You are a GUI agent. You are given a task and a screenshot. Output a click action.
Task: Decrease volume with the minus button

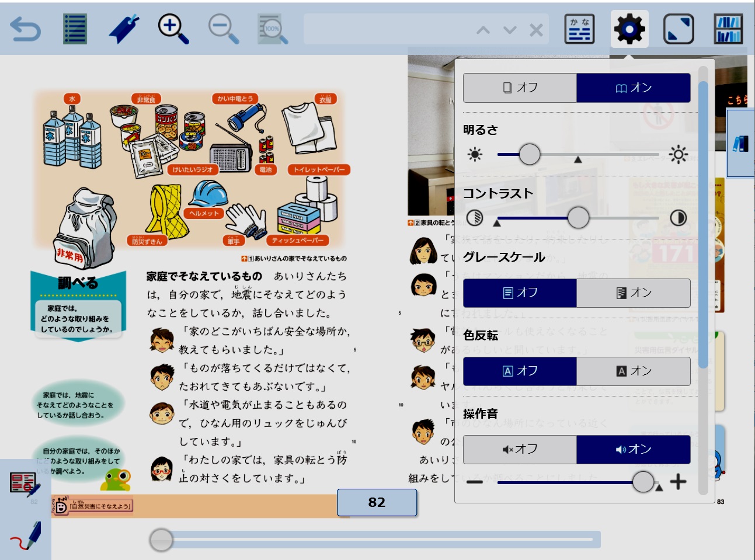point(475,482)
